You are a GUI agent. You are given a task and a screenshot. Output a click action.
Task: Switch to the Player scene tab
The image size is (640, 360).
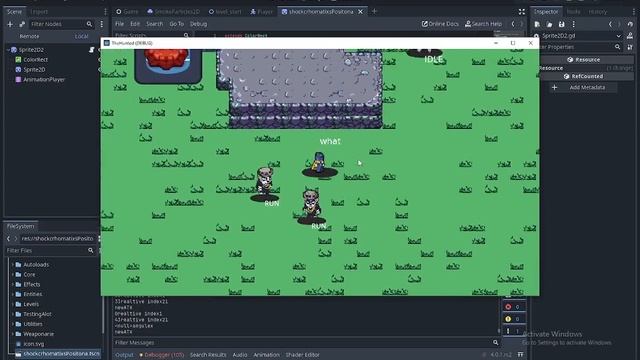[x=261, y=12]
